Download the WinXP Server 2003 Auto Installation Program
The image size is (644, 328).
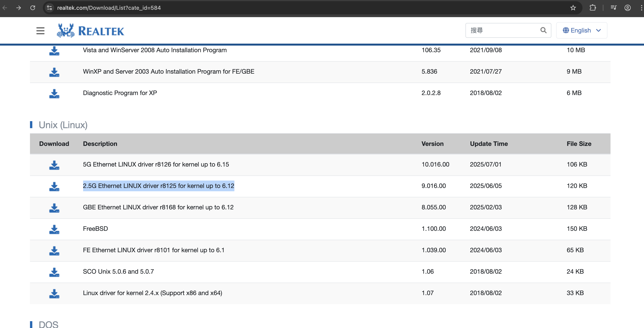[54, 72]
